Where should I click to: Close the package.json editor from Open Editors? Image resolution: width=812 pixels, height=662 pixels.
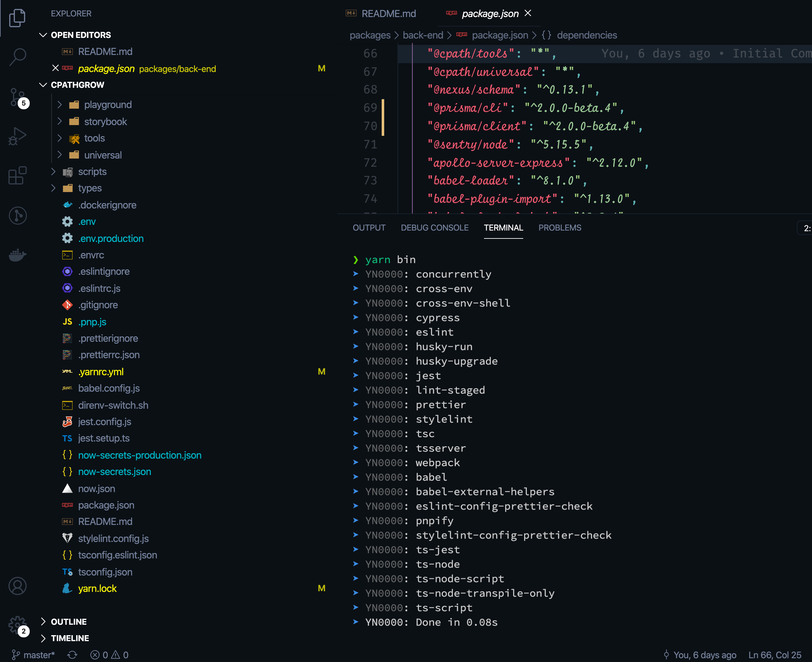point(56,68)
